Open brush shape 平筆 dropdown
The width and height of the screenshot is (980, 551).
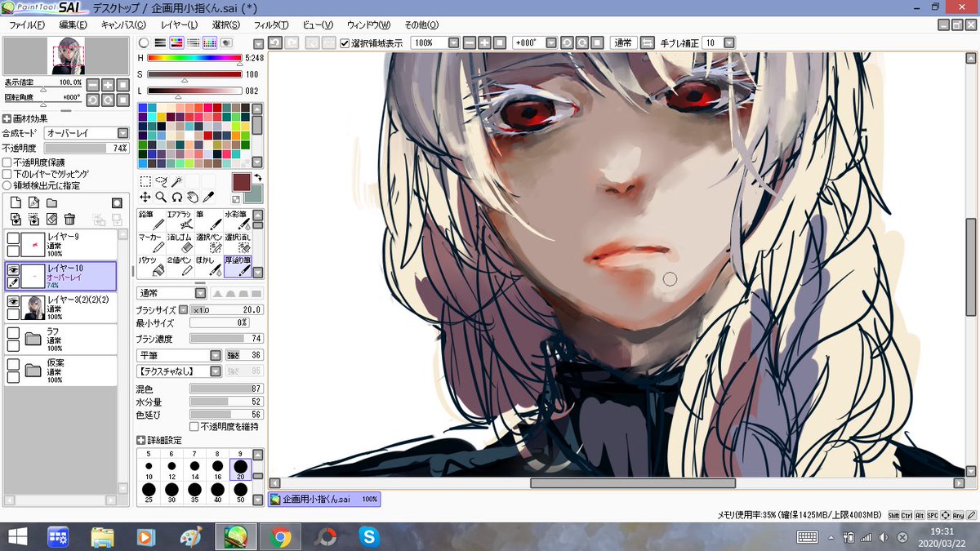coord(180,355)
